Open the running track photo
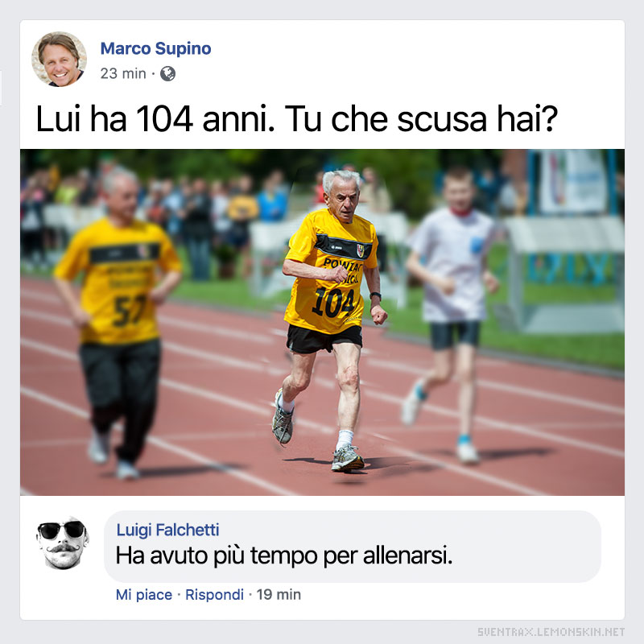644x644 pixels. click(322, 322)
